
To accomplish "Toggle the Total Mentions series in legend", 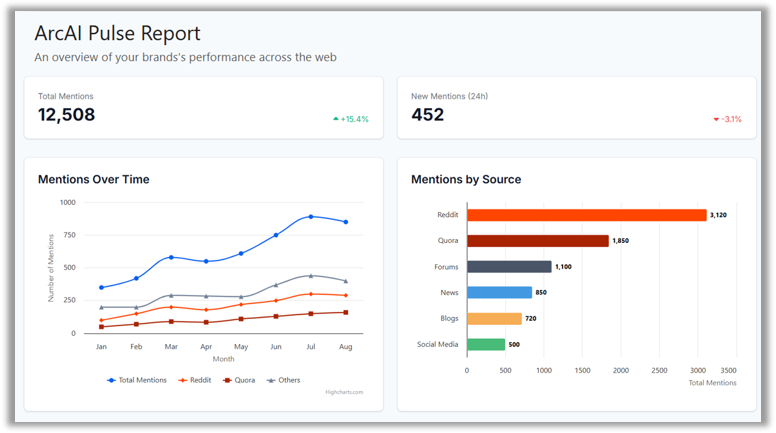I will (137, 380).
